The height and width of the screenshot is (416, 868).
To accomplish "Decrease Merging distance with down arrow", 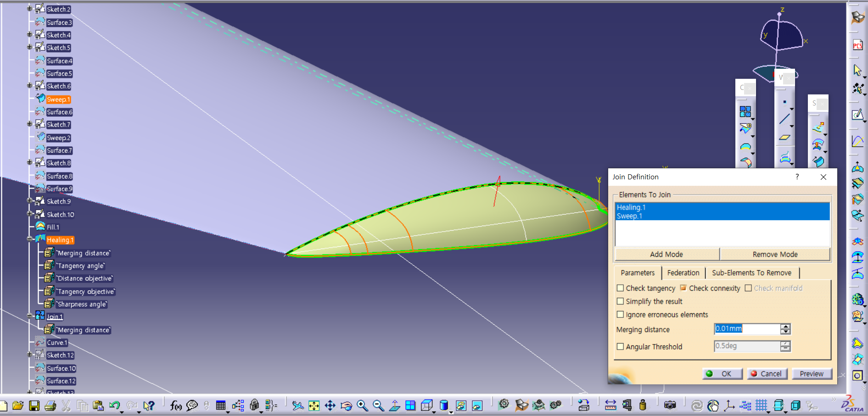I will 785,332.
